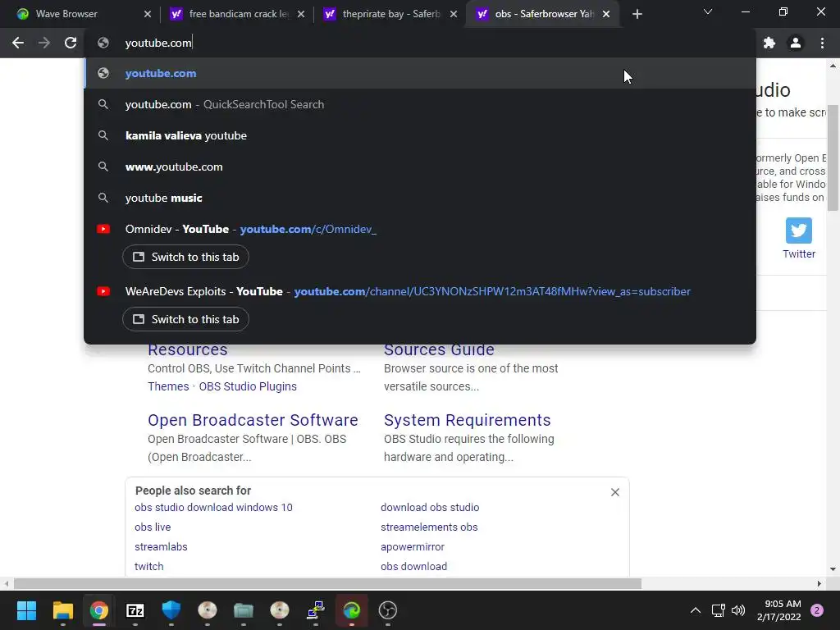
Task: Open the profile avatar menu
Action: (796, 43)
